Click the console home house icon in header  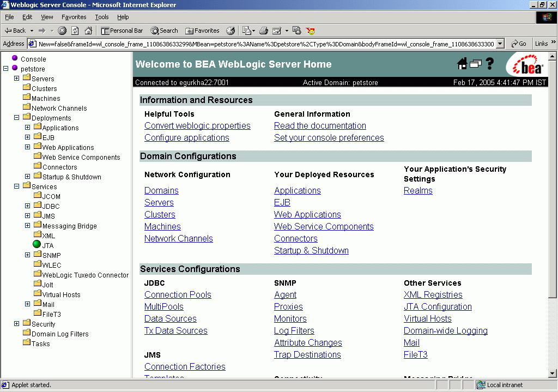462,64
